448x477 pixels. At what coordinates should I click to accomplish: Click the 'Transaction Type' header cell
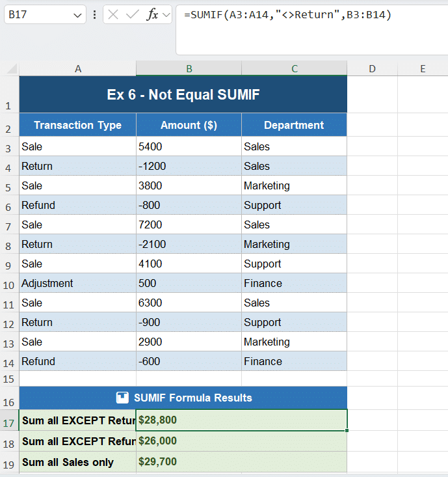tap(78, 125)
